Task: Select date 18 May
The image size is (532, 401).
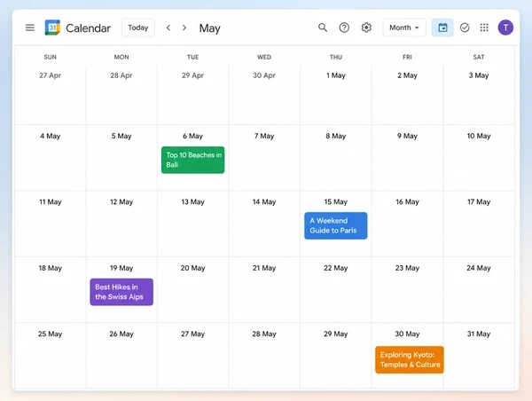Action: (x=50, y=268)
